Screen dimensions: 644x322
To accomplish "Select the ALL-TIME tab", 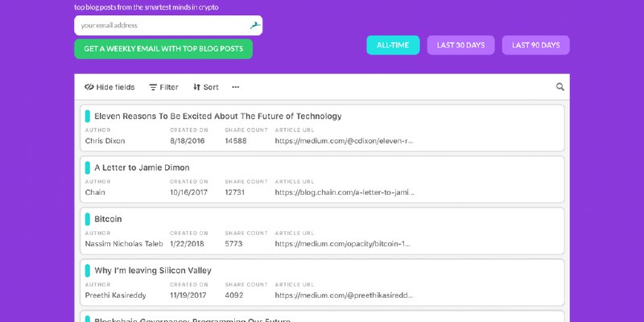I will (x=393, y=45).
